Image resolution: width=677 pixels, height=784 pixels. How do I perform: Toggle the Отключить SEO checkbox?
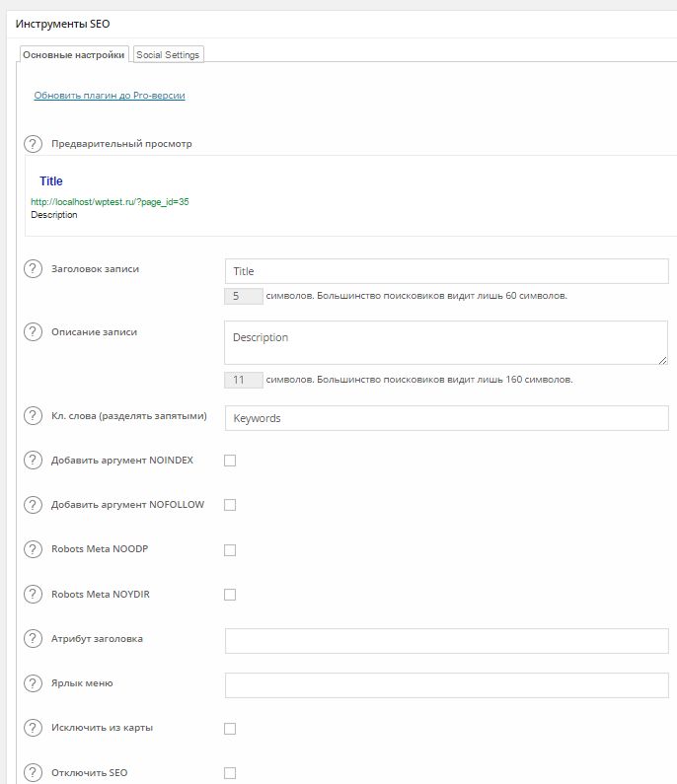tap(230, 773)
